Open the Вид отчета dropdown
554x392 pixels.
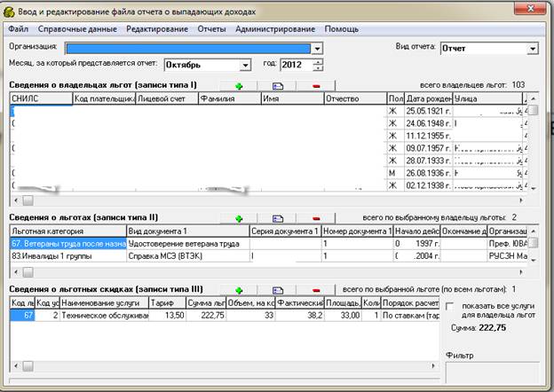tap(533, 49)
